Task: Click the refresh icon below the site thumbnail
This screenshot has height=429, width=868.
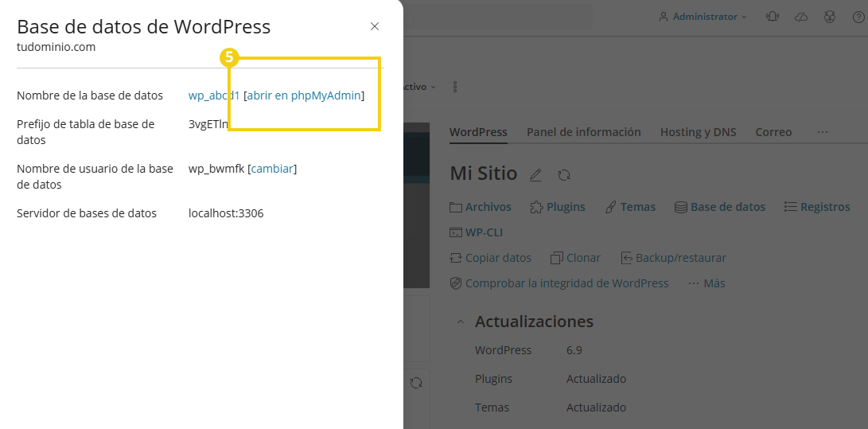Action: tap(416, 383)
